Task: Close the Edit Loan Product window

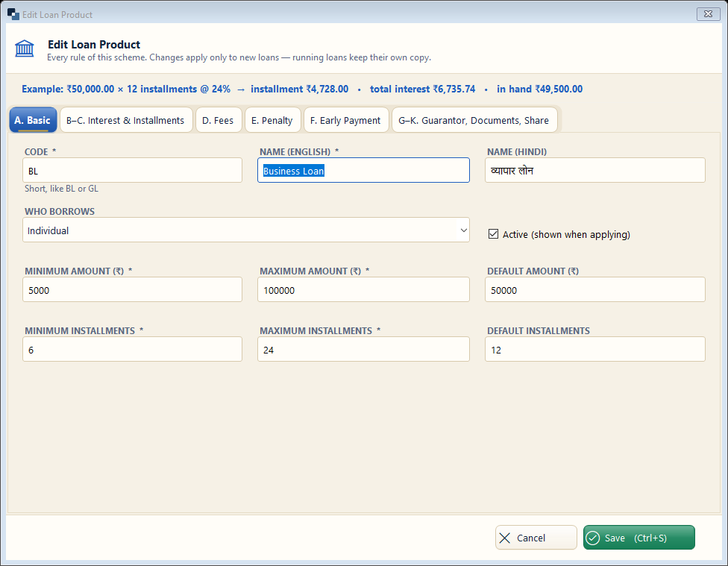Action: [708, 14]
